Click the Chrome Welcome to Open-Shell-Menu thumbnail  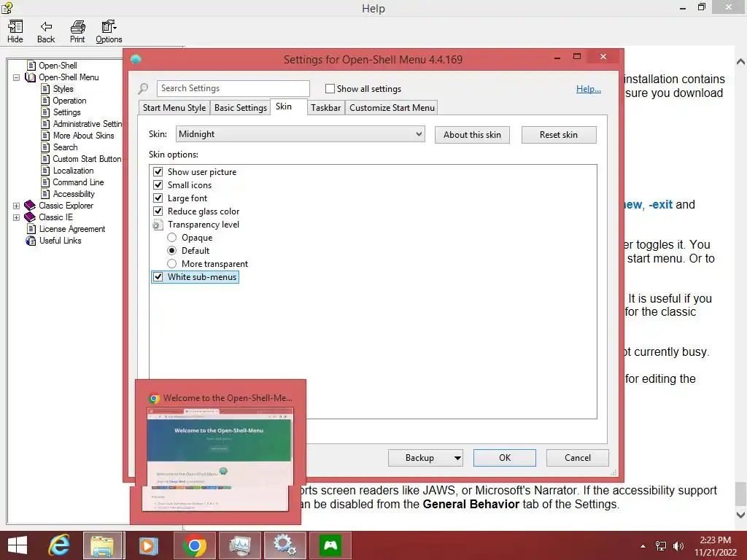point(219,459)
